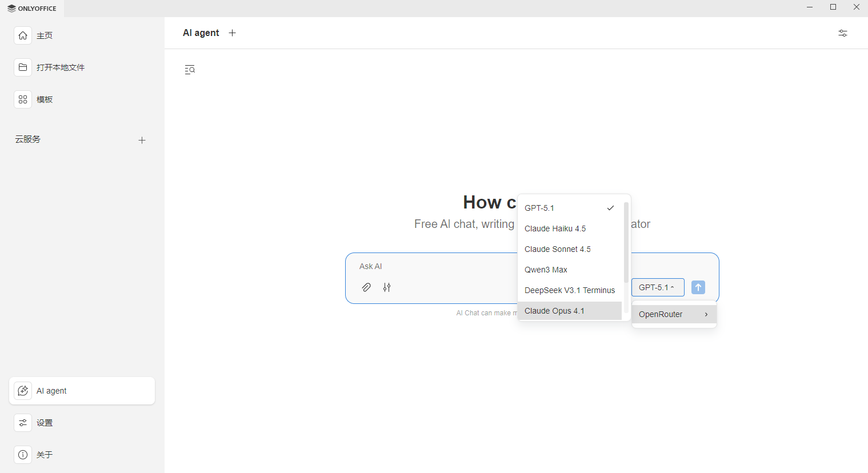
Task: Click the home 主页 icon in sidebar
Action: click(23, 35)
